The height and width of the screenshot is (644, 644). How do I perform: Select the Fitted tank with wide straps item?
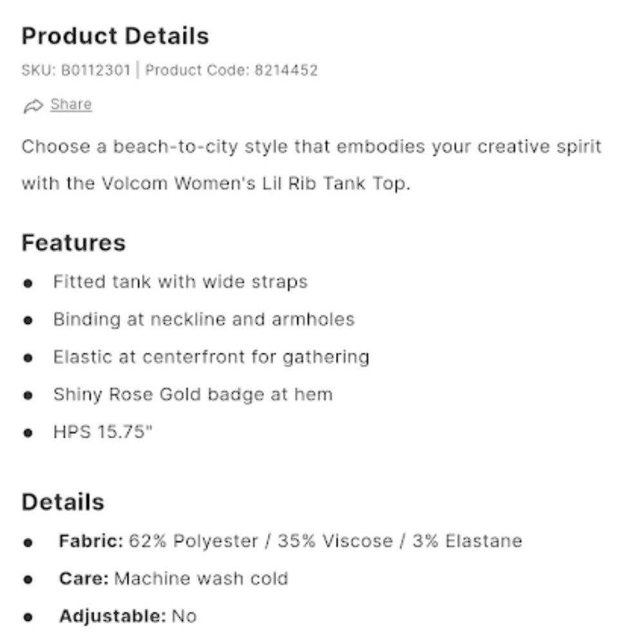pos(180,282)
